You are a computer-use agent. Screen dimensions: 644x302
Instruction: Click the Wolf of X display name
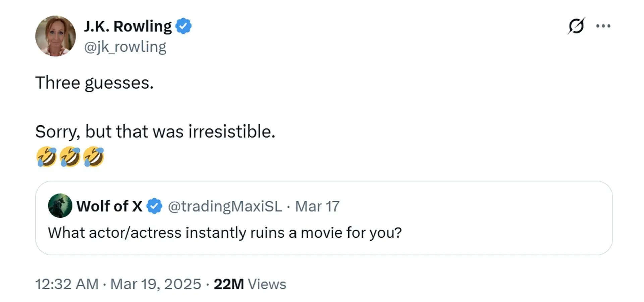[109, 206]
